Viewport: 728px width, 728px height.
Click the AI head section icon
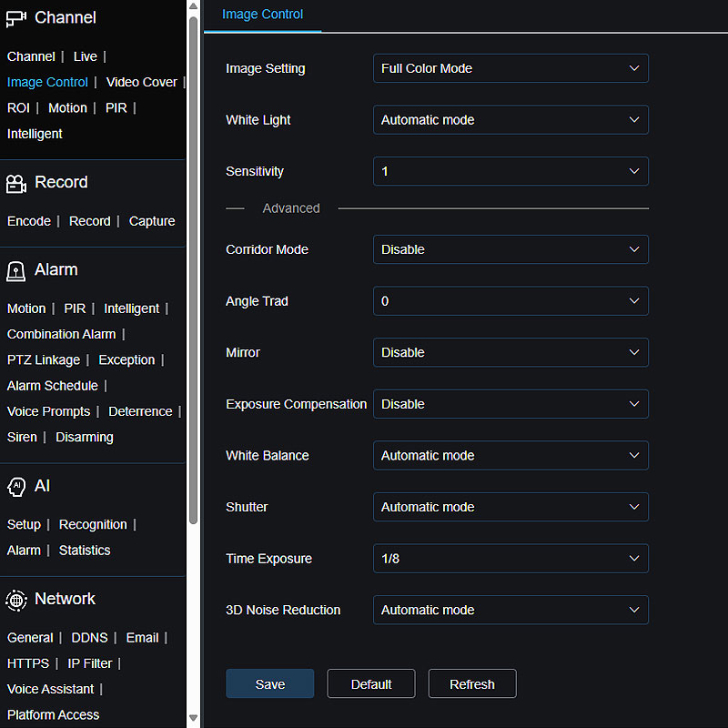tap(16, 487)
